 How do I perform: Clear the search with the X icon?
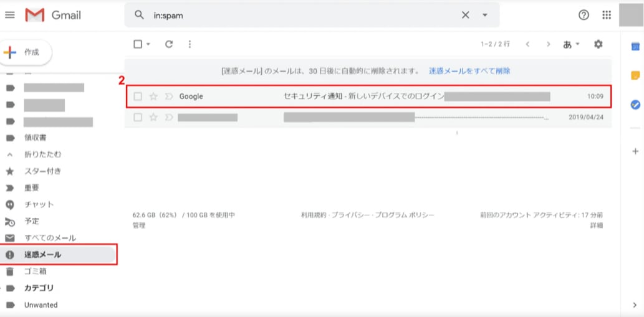pyautogui.click(x=465, y=15)
